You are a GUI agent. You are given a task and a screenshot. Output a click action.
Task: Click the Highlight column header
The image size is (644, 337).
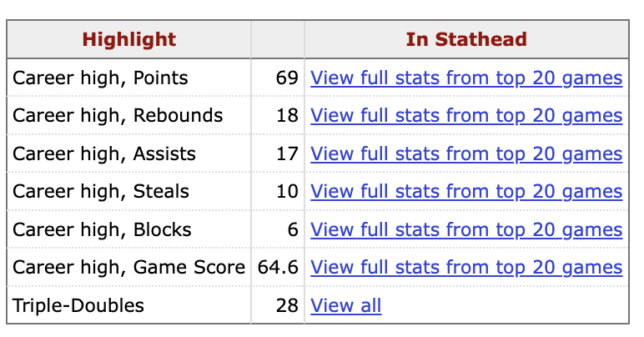coord(129,40)
